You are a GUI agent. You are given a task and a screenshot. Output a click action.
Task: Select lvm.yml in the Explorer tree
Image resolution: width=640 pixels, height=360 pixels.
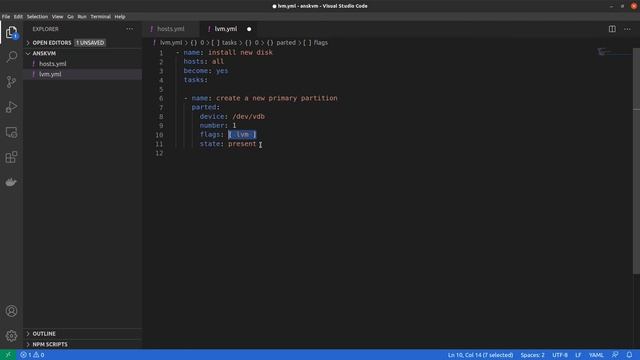(82, 74)
